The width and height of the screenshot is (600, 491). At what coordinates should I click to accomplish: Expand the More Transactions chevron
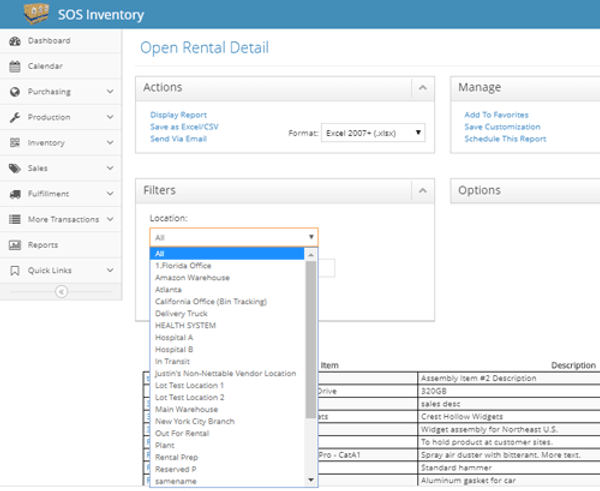click(x=110, y=219)
